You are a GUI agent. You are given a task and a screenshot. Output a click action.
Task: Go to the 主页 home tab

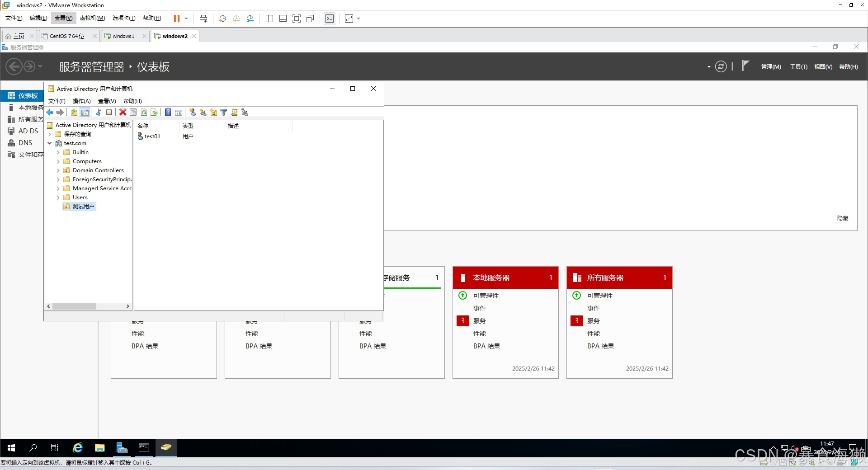click(19, 36)
